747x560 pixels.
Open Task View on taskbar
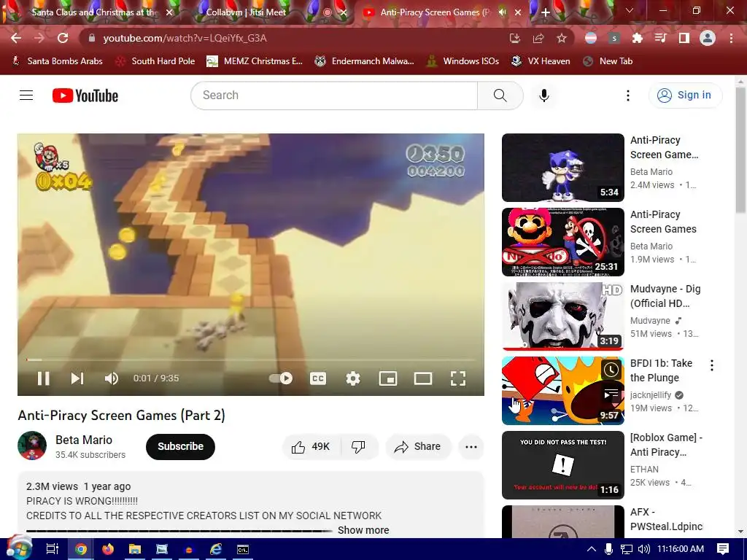(53, 550)
